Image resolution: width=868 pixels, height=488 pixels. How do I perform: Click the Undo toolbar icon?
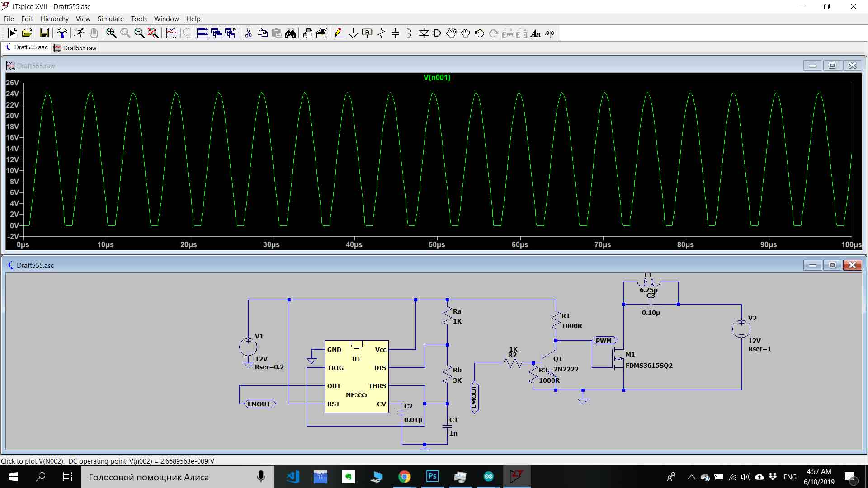pyautogui.click(x=480, y=33)
